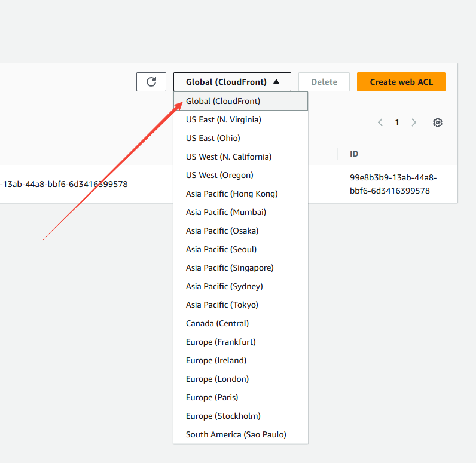Pick US West (N. California) region
Screen dimensions: 476x463
(x=228, y=157)
